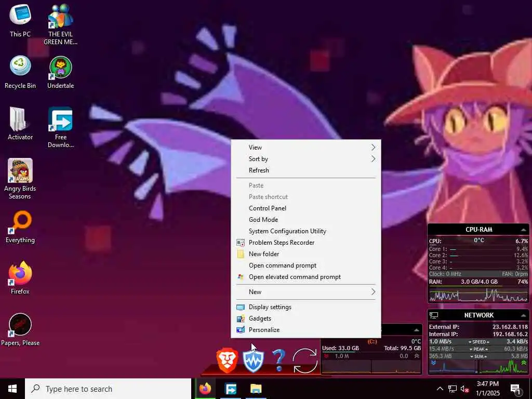Image resolution: width=532 pixels, height=399 pixels.
Task: Choose Open command prompt menu entry
Action: (x=305, y=265)
